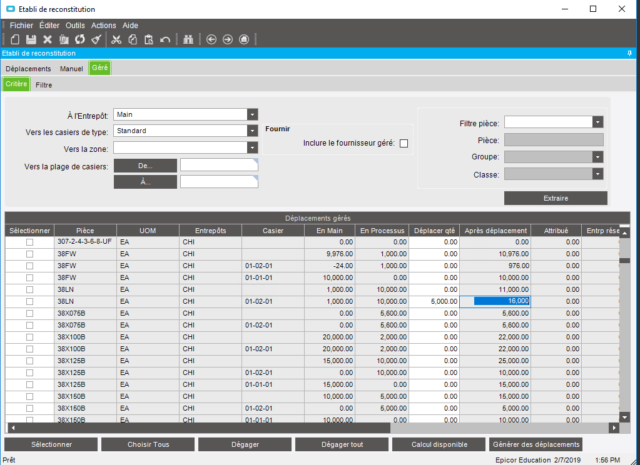This screenshot has width=640, height=465.
Task: Open the Éditer menu
Action: click(x=49, y=25)
